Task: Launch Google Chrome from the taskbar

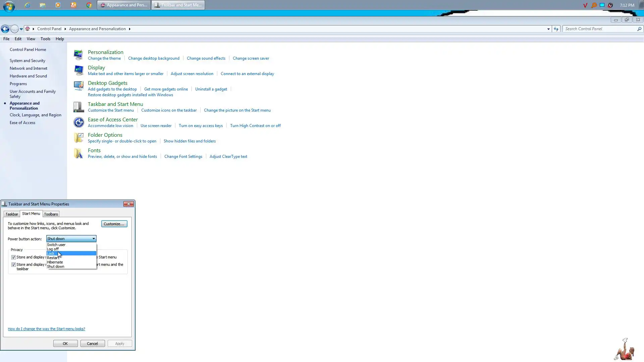Action: (89, 5)
